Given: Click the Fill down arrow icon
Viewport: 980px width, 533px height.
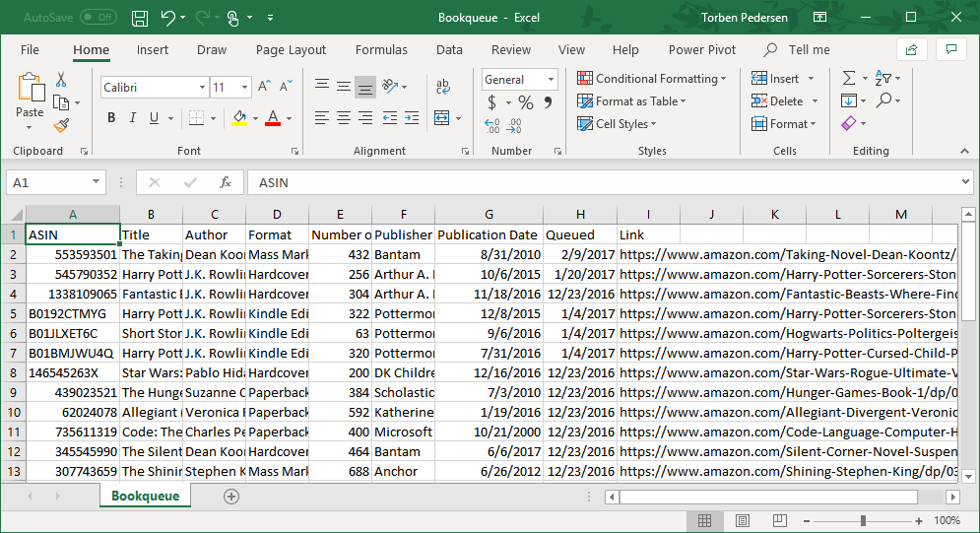Looking at the screenshot, I should click(849, 100).
